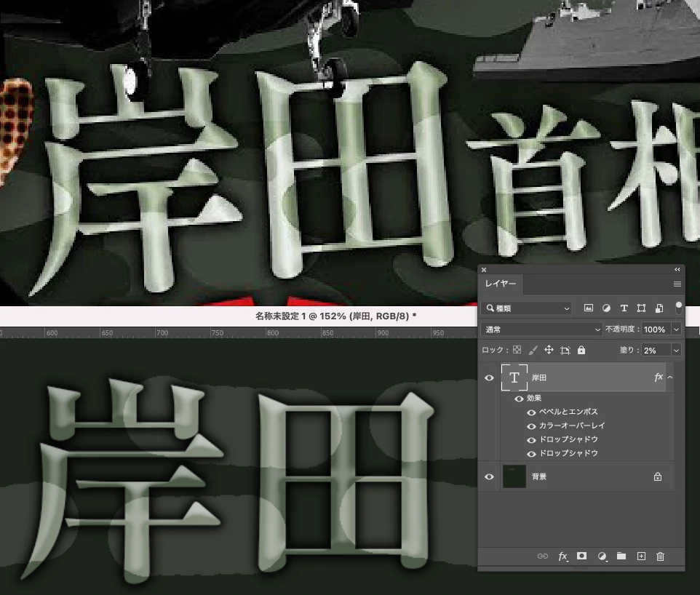
Task: Close the Layers panel
Action: 483,270
